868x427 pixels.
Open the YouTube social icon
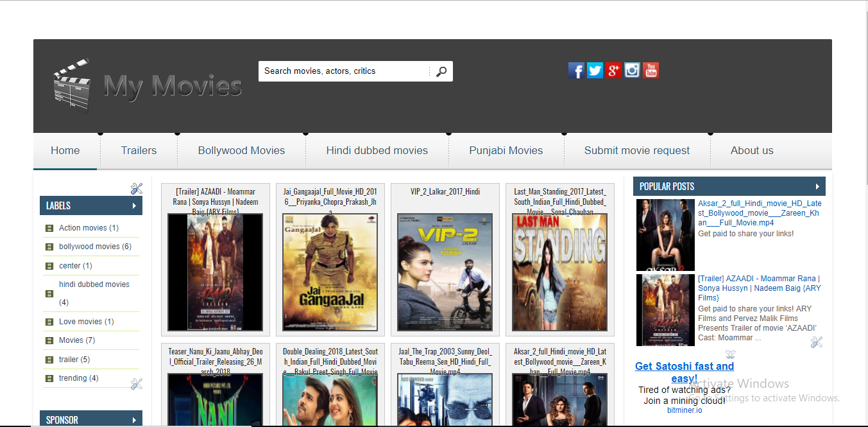click(x=651, y=70)
